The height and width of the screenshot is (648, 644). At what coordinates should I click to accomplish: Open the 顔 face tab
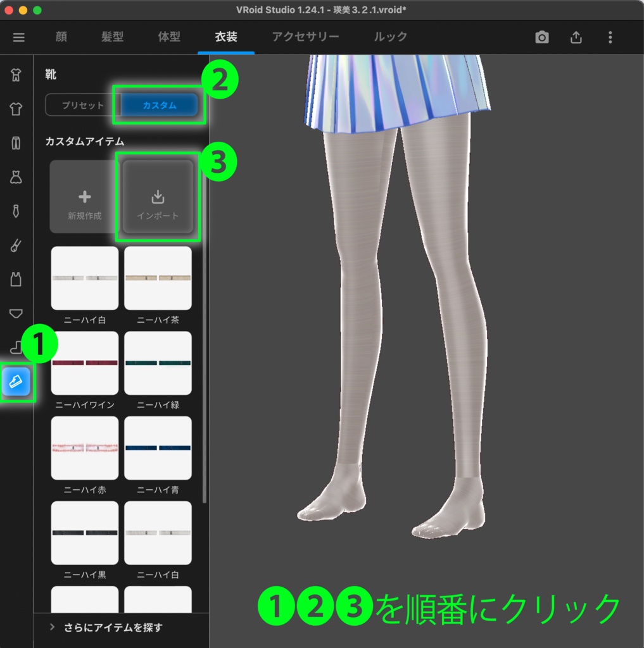[61, 37]
